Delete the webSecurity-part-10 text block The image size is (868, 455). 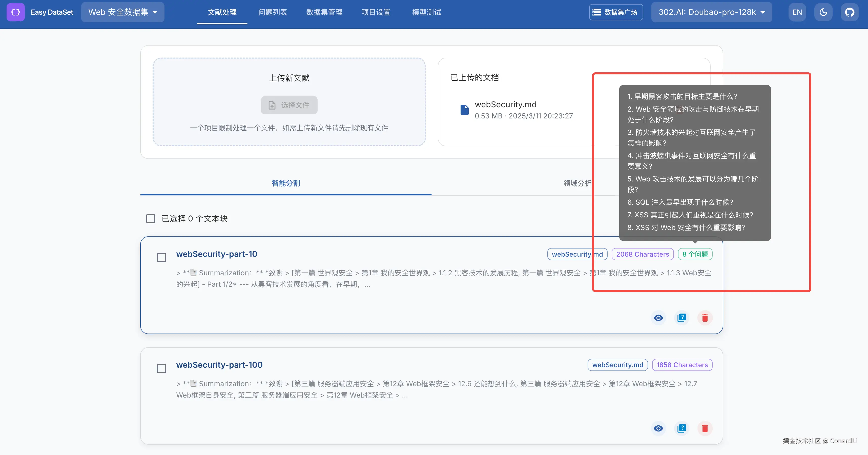click(x=705, y=318)
